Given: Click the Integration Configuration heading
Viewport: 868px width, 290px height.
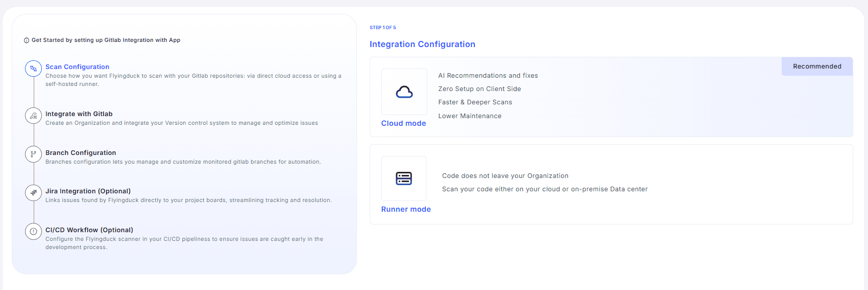Looking at the screenshot, I should tap(422, 44).
